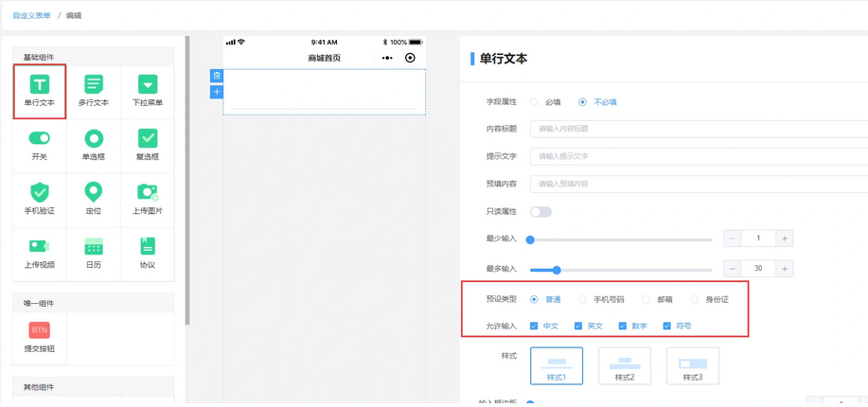Click the 内容标题 input field
Image resolution: width=868 pixels, height=407 pixels.
[699, 129]
